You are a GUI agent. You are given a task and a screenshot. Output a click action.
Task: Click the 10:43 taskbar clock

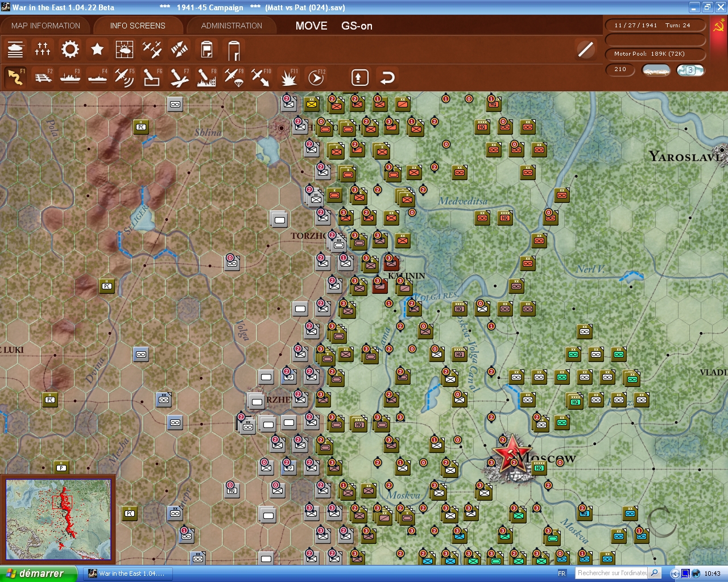click(x=712, y=573)
